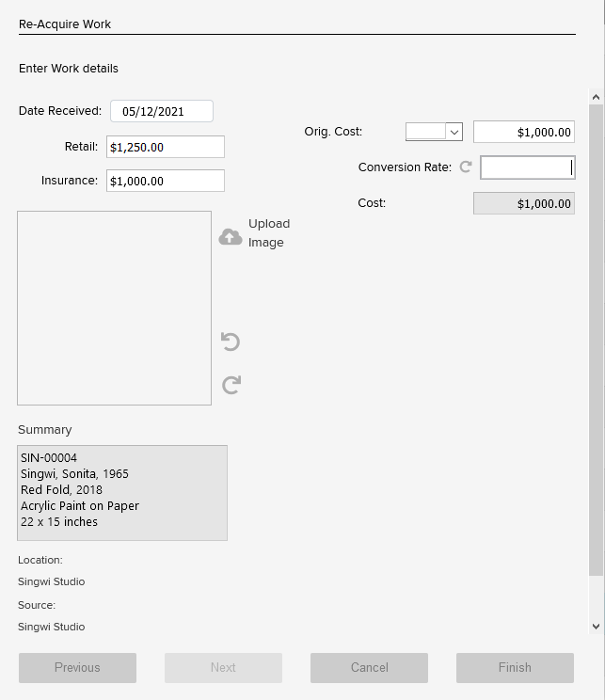Click the scrollbar down arrow

pos(596,626)
